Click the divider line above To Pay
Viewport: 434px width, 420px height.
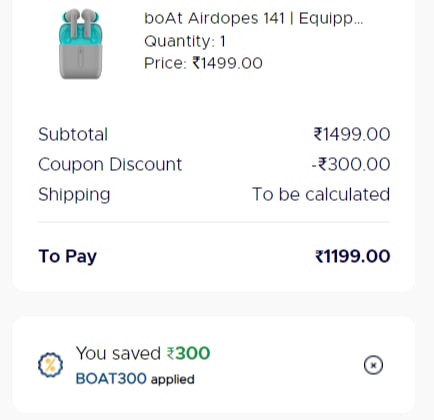pyautogui.click(x=214, y=222)
